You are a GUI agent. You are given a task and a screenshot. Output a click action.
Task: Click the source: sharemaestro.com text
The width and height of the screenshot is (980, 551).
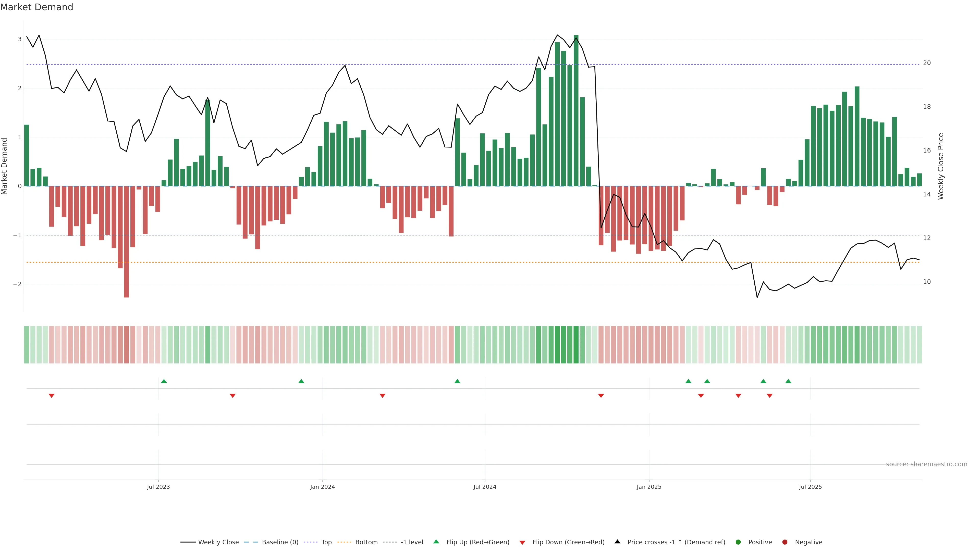click(926, 464)
